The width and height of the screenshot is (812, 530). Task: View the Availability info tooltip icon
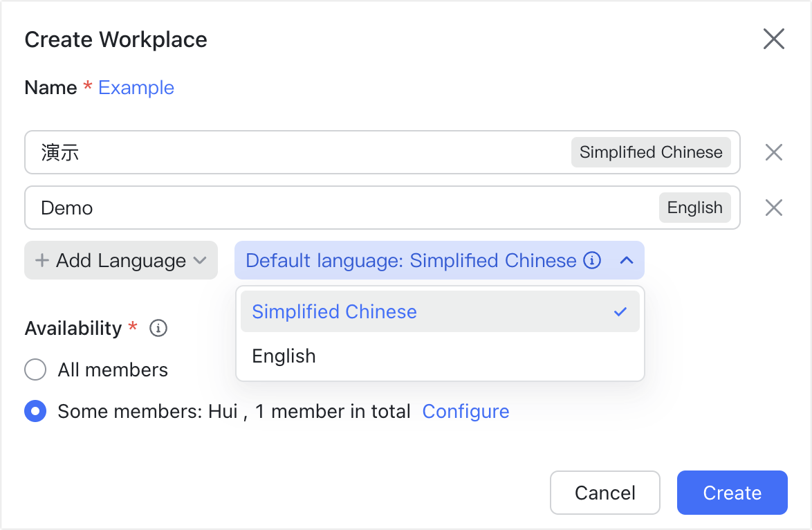click(x=158, y=329)
